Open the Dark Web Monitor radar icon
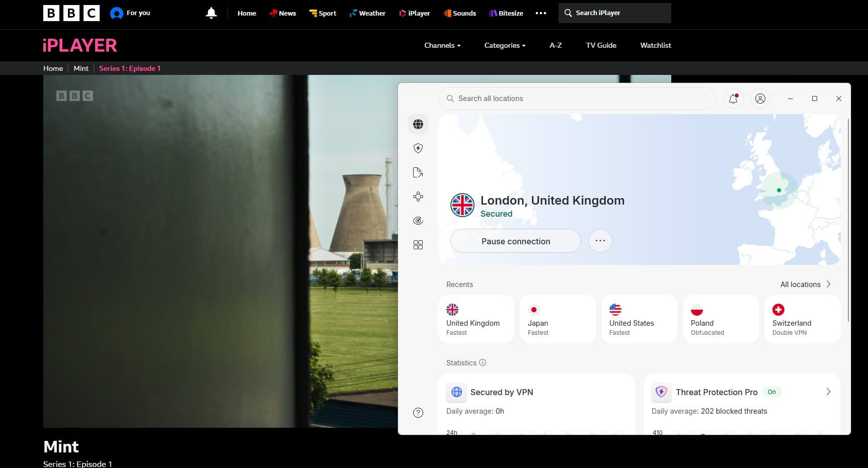The image size is (868, 468). 418,221
